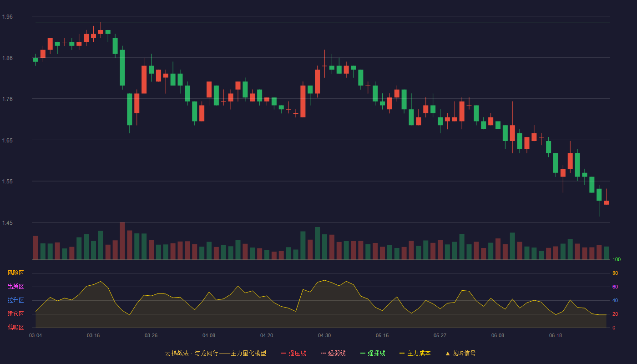
Task: Click the 06-08 date label
Action: pos(498,335)
